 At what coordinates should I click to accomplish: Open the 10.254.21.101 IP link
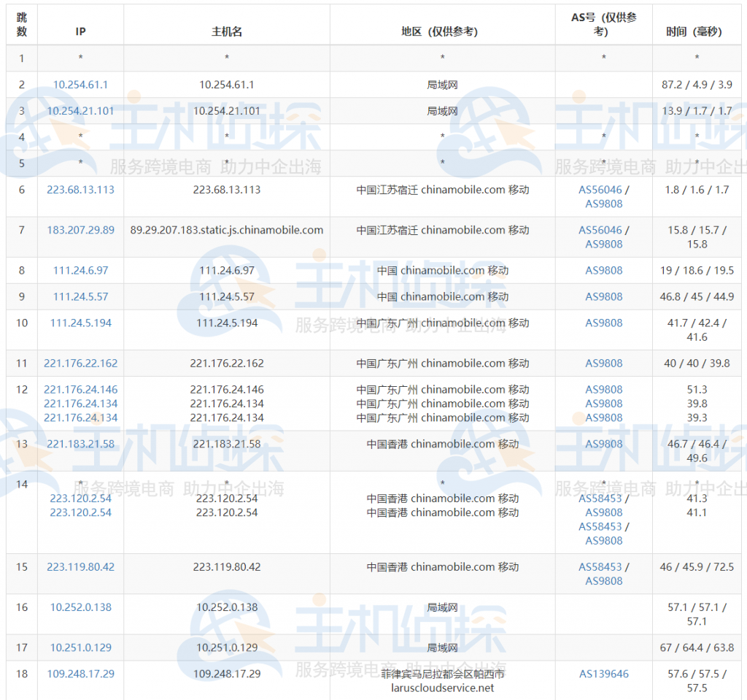click(80, 111)
